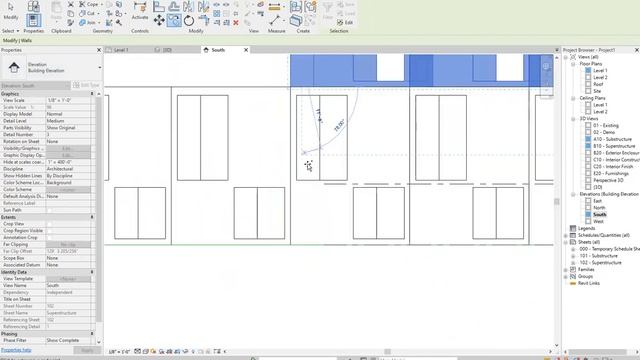Toggle the West elevation checkbox
The width and height of the screenshot is (640, 360).
pos(588,221)
